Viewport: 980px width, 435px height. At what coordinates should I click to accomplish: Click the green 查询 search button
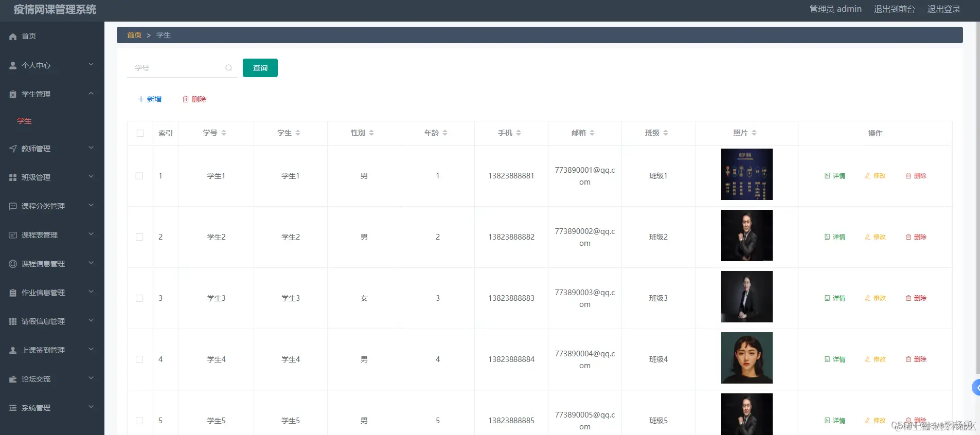click(260, 68)
